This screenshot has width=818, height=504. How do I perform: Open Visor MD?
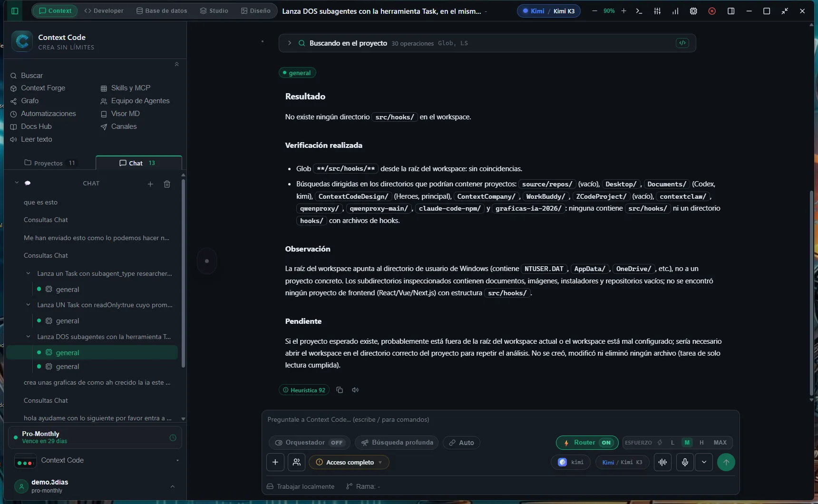120,114
